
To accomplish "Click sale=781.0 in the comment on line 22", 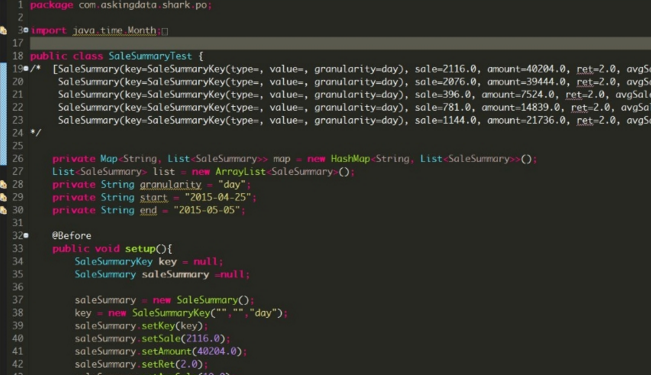I will click(443, 108).
